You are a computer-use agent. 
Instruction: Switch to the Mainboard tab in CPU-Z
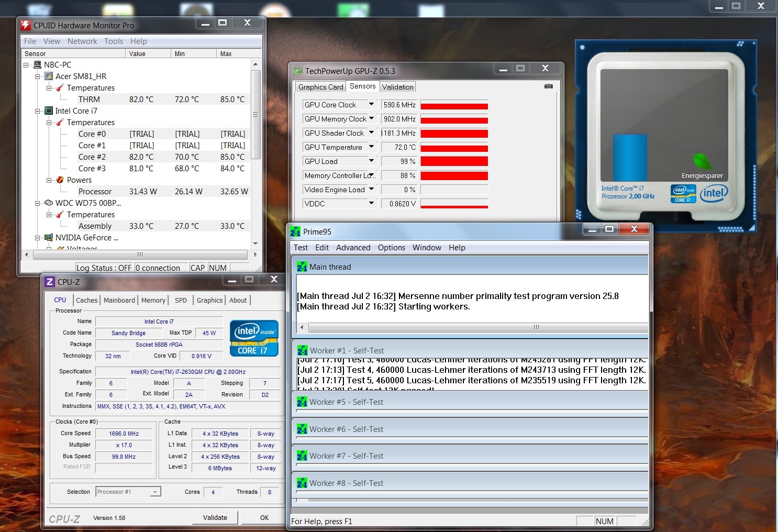click(119, 300)
